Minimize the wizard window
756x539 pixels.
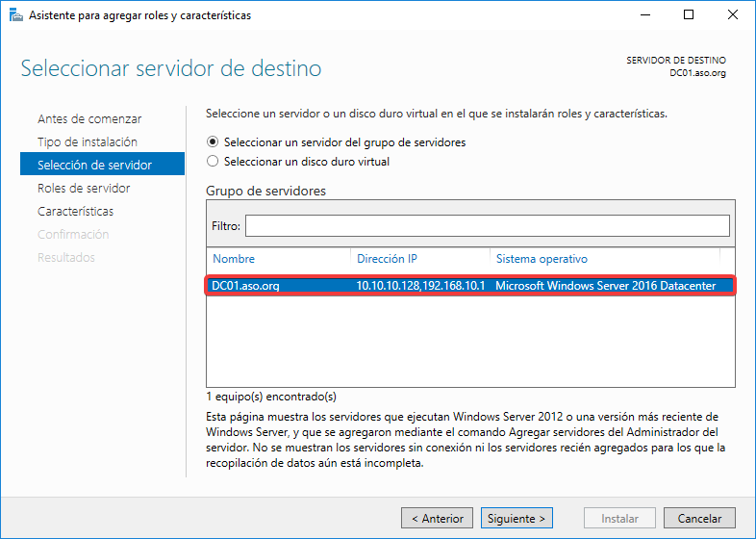[x=643, y=15]
